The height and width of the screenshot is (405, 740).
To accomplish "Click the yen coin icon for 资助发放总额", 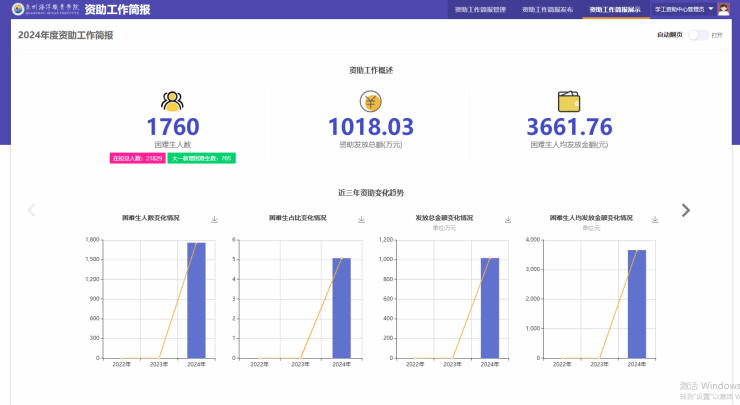I will [x=370, y=101].
